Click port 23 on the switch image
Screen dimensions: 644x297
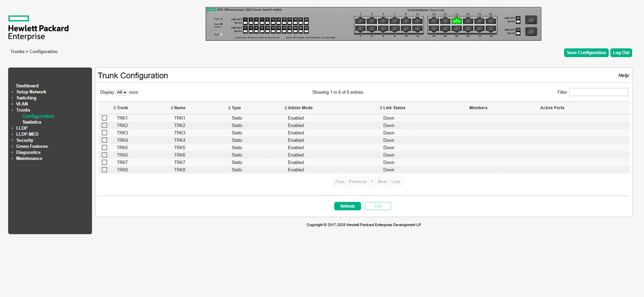pyautogui.click(x=491, y=21)
